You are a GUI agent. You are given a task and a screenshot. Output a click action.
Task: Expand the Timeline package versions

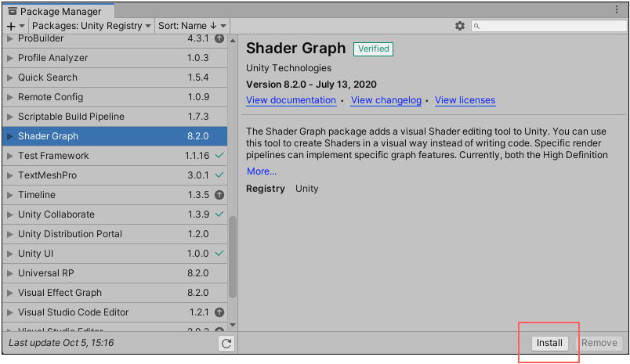click(10, 195)
